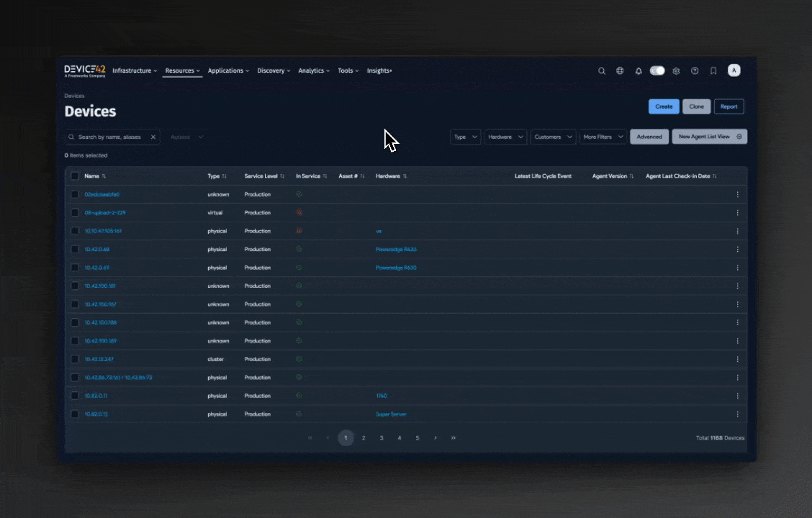
Task: Open the user avatar menu
Action: [x=734, y=70]
